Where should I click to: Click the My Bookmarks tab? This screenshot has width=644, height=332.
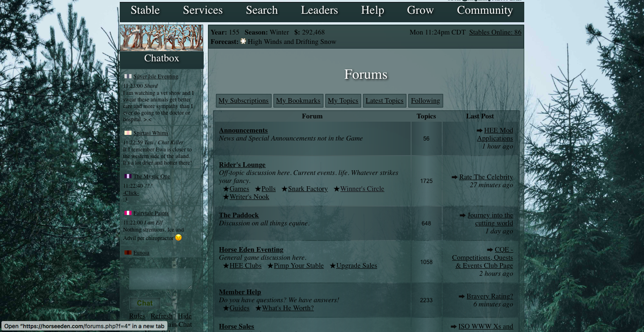(298, 101)
